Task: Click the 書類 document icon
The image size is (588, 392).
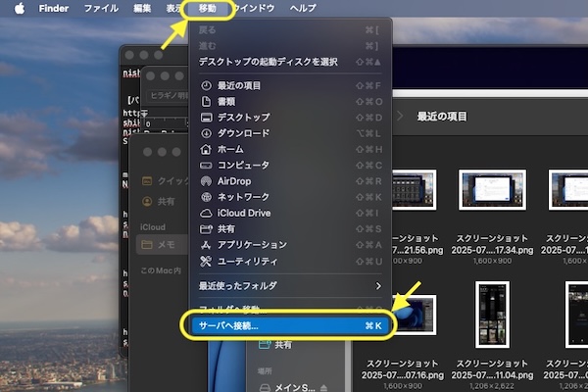Action: pos(206,101)
